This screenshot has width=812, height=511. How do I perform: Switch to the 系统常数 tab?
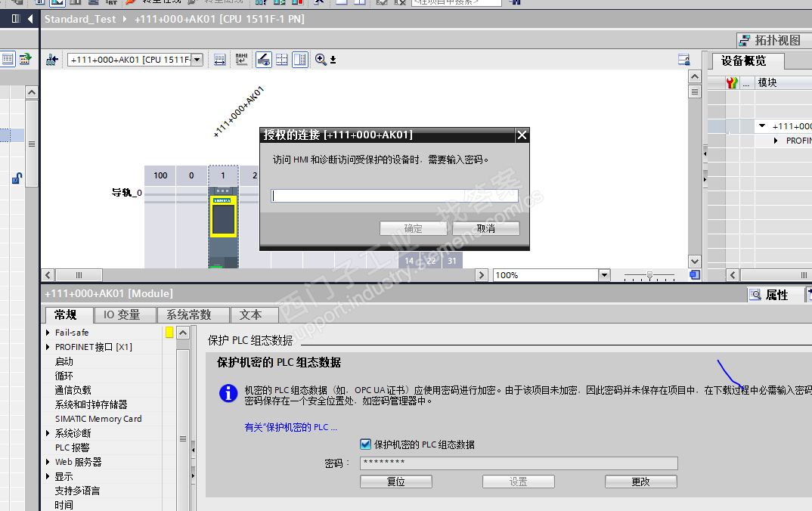point(193,314)
